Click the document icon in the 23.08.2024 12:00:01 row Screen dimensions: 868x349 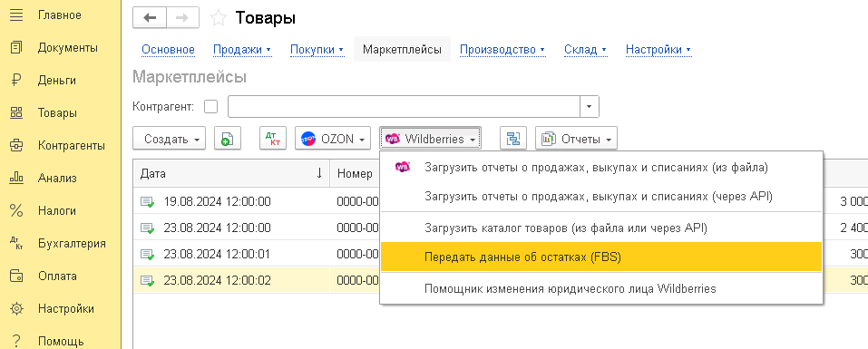[x=147, y=255]
